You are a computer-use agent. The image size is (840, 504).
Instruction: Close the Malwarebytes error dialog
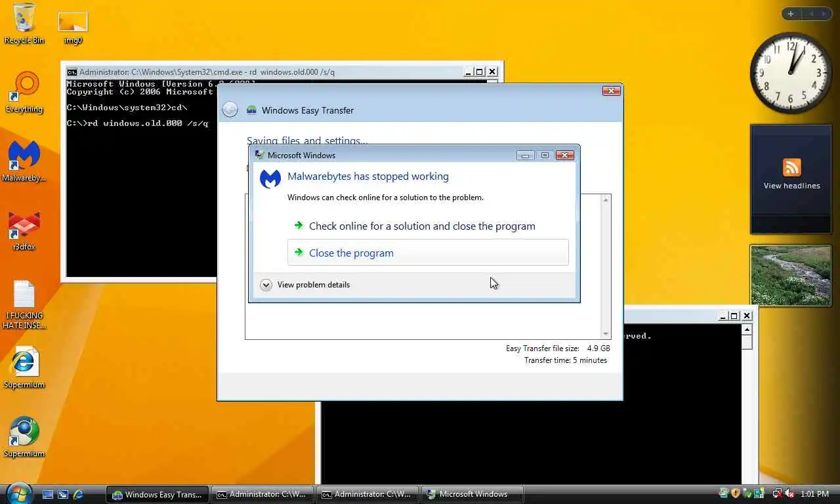564,156
